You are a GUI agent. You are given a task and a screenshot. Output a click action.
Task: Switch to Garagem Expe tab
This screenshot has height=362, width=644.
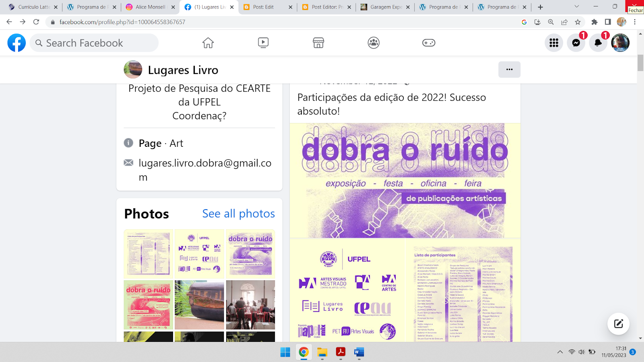(x=385, y=7)
